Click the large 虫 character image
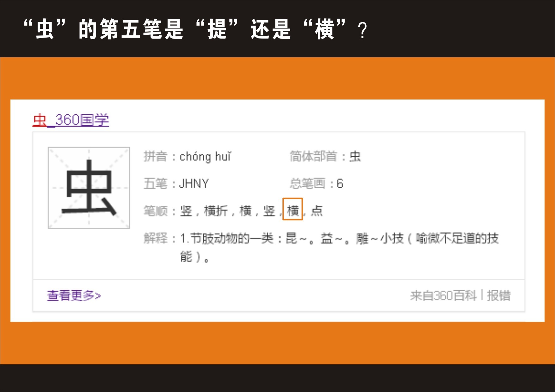This screenshot has width=555, height=392. pyautogui.click(x=89, y=188)
